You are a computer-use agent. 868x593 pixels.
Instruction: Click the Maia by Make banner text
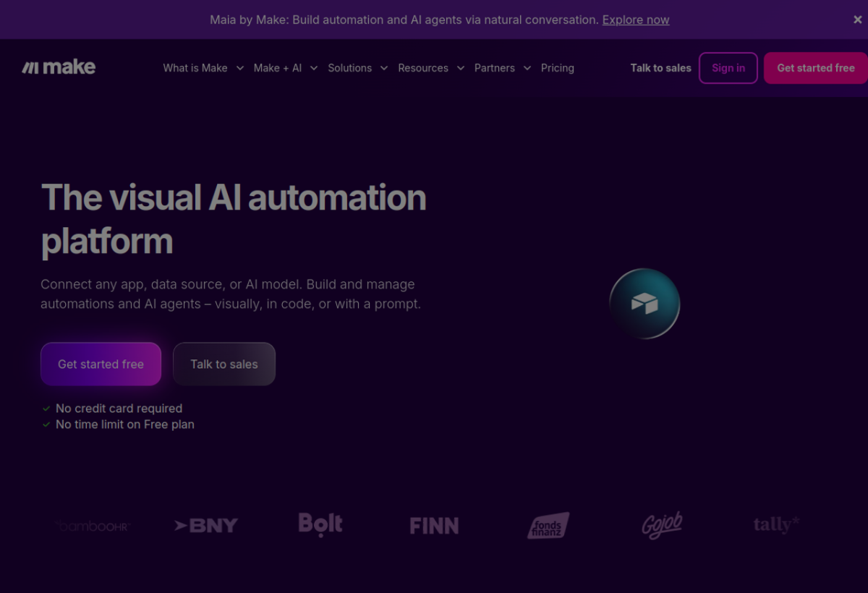(x=404, y=20)
